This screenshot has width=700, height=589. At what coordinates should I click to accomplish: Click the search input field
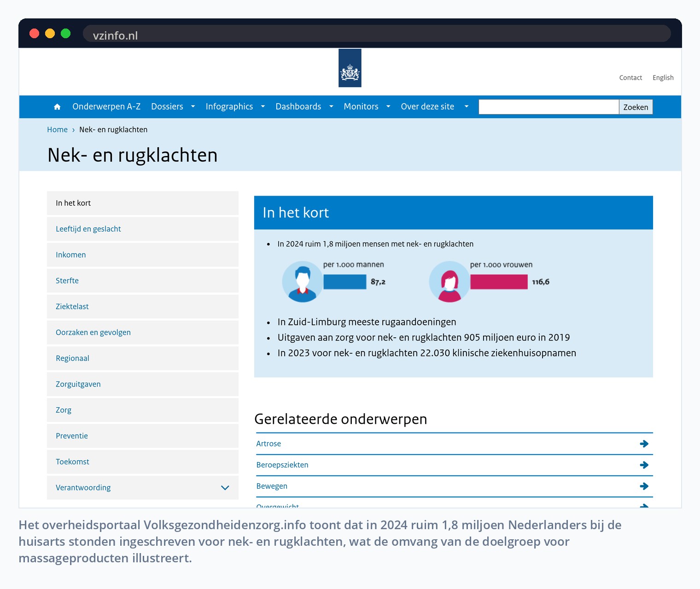(x=548, y=107)
